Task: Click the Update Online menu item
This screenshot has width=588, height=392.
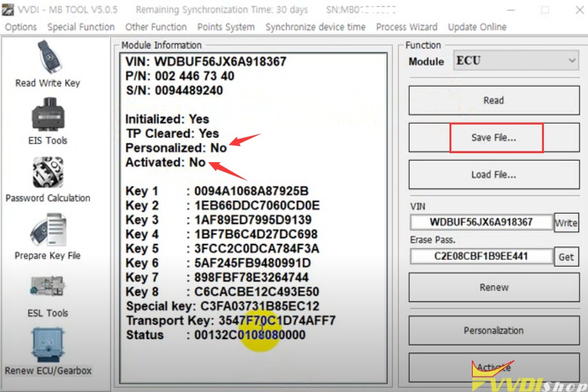Action: click(x=477, y=27)
